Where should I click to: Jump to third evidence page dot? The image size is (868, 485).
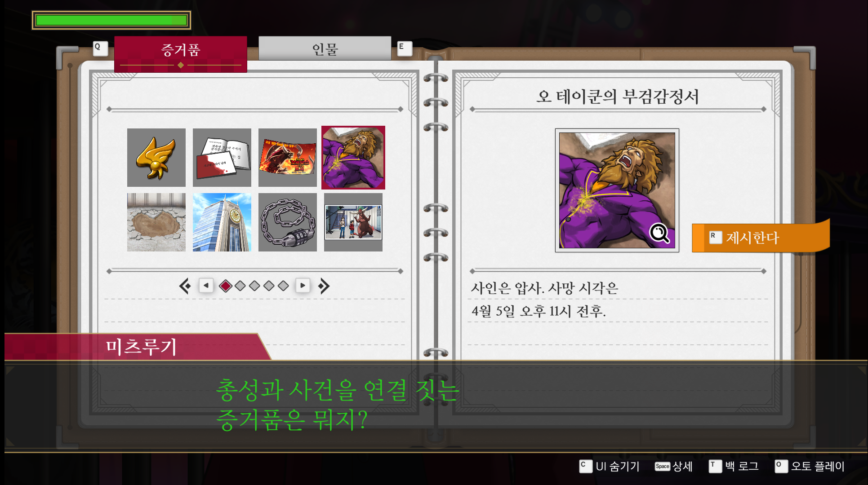tap(254, 286)
